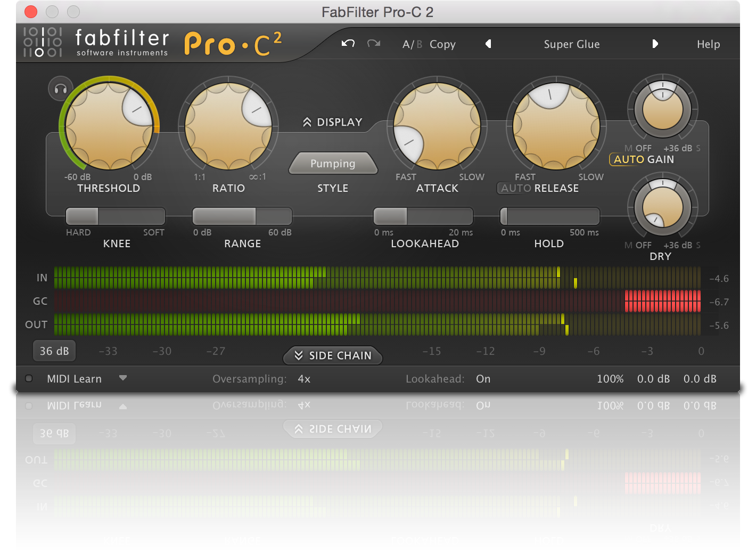
Task: Go to previous preset arrow
Action: 488,44
